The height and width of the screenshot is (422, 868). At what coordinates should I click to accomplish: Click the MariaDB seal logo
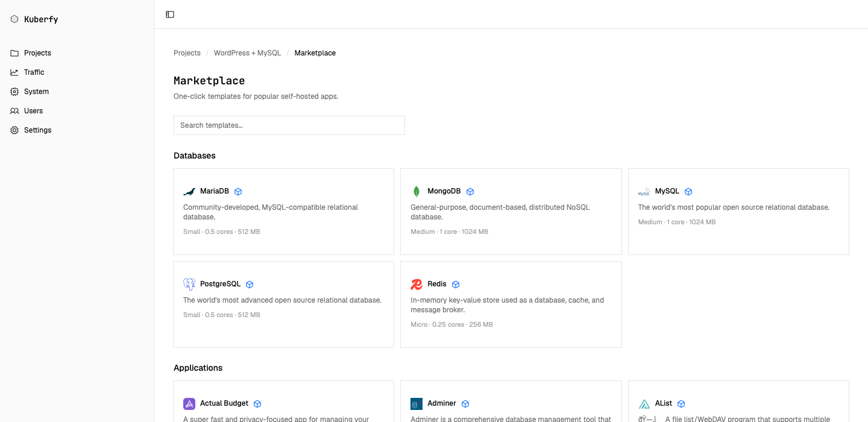(x=189, y=192)
